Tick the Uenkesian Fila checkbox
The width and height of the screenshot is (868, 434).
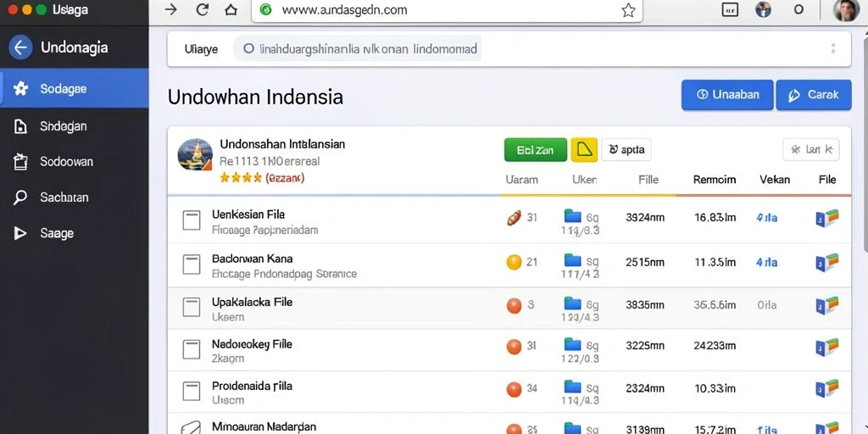[x=192, y=220]
